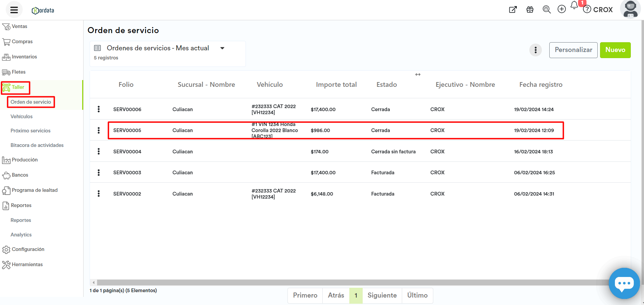This screenshot has width=644, height=305.
Task: Click the green Nuevo button
Action: (615, 50)
